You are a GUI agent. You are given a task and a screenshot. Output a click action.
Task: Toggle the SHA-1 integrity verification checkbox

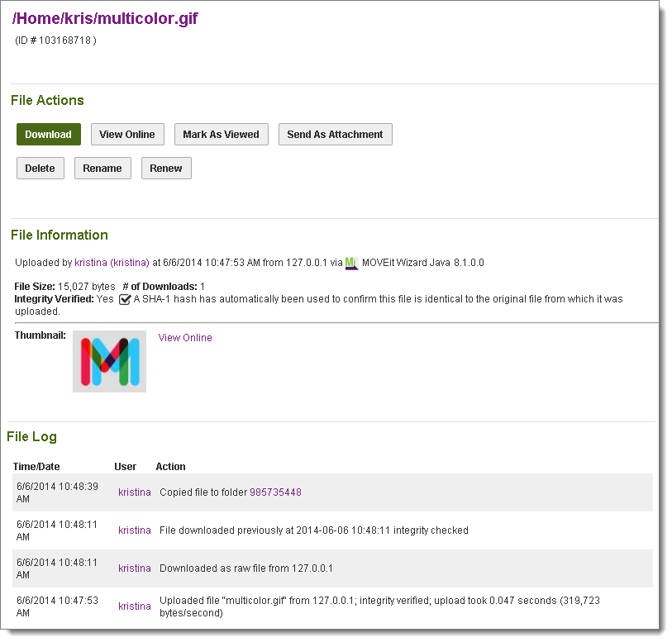125,298
